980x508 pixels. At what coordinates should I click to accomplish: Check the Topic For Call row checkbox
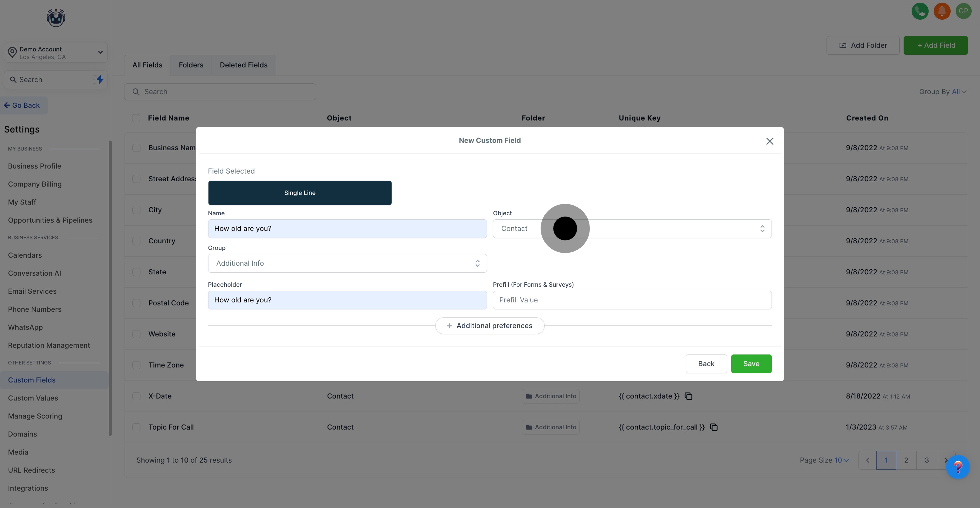pyautogui.click(x=136, y=427)
